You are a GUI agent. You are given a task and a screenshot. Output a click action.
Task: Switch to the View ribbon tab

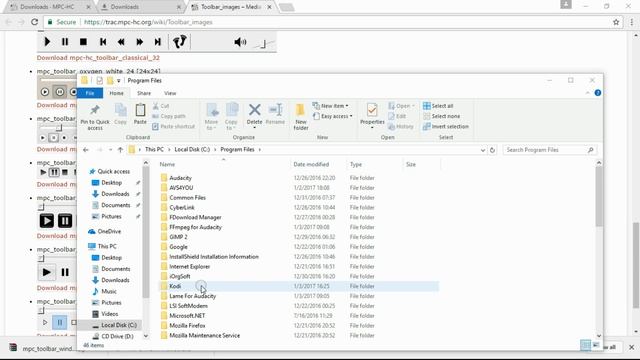pyautogui.click(x=170, y=93)
